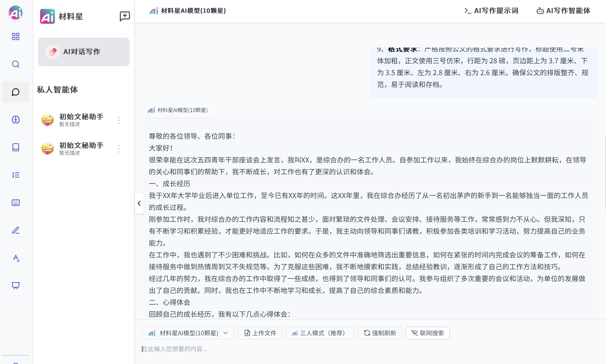Click the new chat icon beside 材料星
Screen dimensions: 606x364
click(125, 16)
